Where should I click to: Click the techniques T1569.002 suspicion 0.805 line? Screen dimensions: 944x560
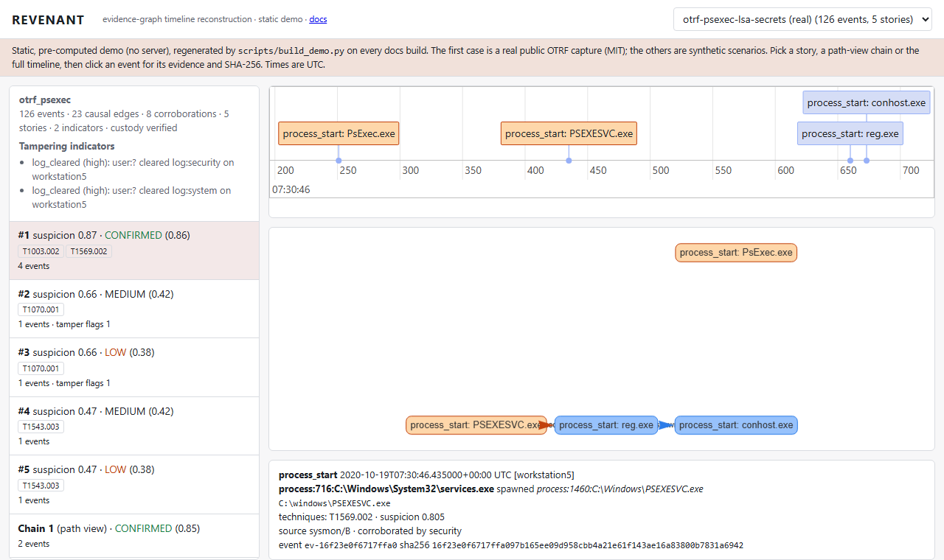coord(361,517)
